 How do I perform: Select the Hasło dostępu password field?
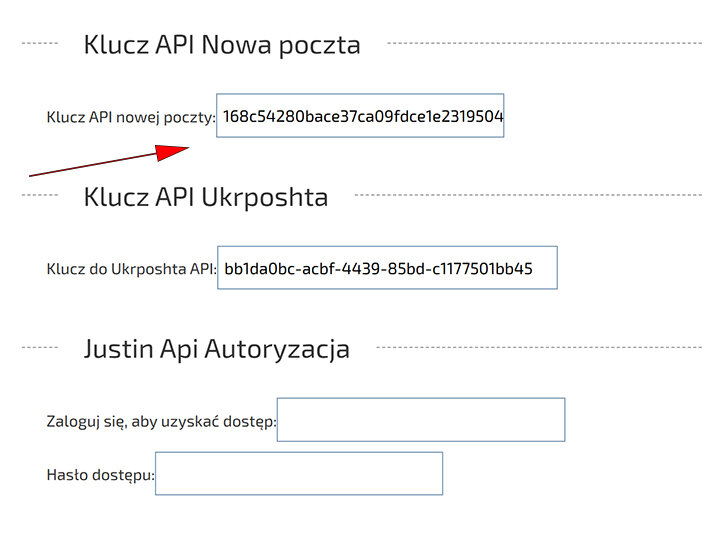tap(298, 474)
